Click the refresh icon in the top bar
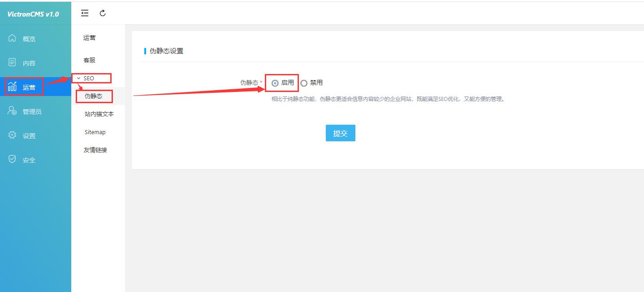This screenshot has height=292, width=644. 103,13
